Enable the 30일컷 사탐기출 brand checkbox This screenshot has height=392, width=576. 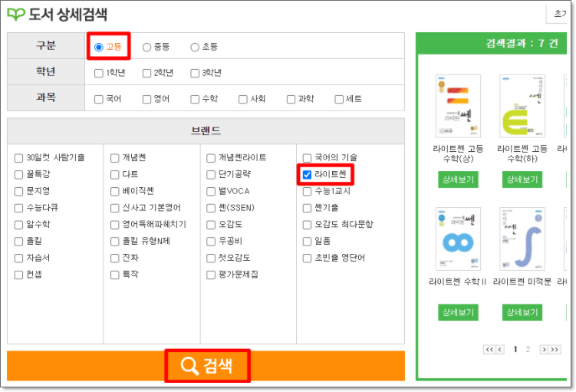(x=18, y=158)
